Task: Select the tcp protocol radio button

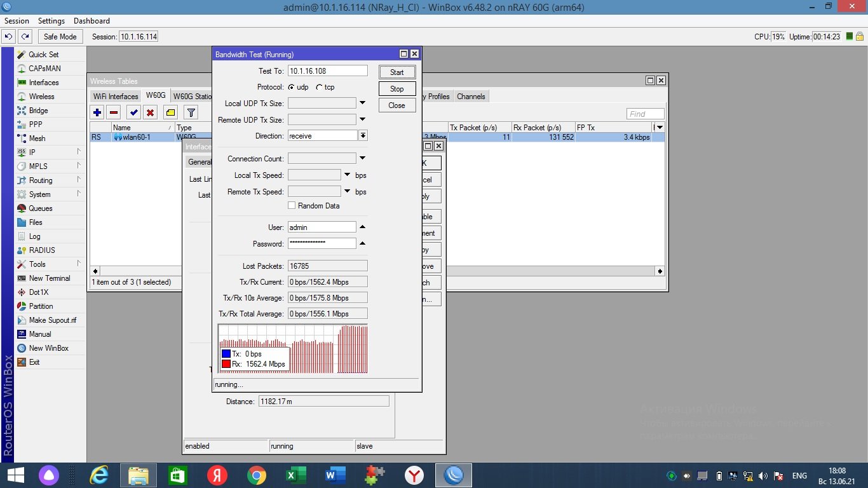Action: tap(319, 87)
